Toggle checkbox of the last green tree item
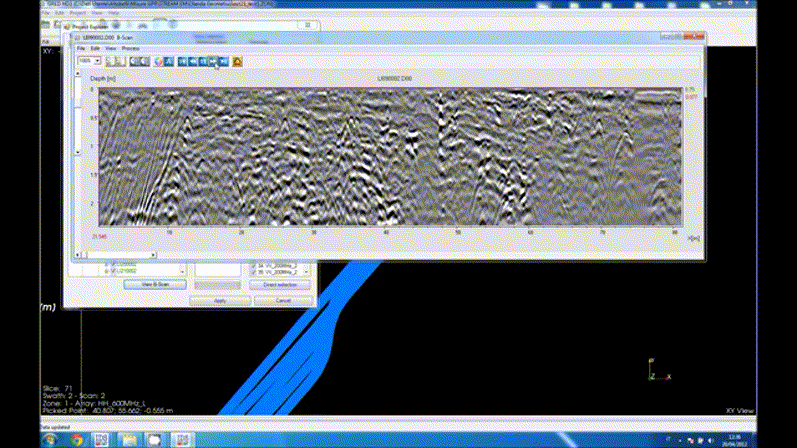797x448 pixels. pos(113,272)
